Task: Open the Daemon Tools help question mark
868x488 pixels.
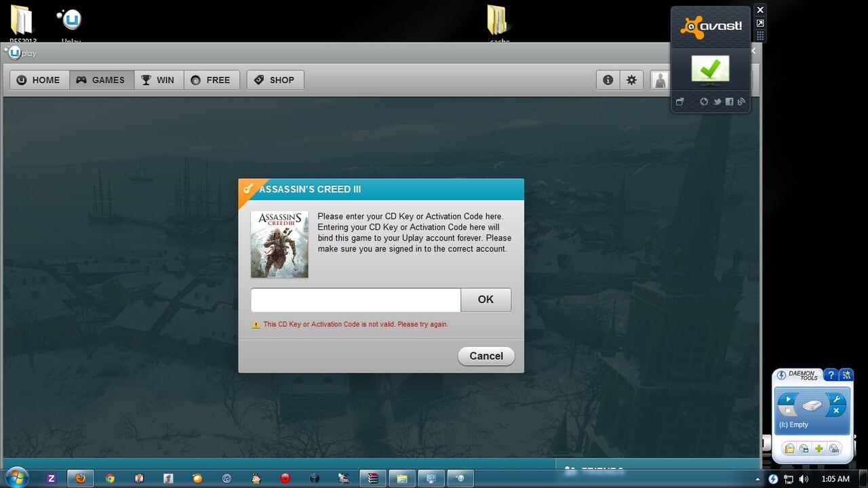Action: tap(831, 375)
